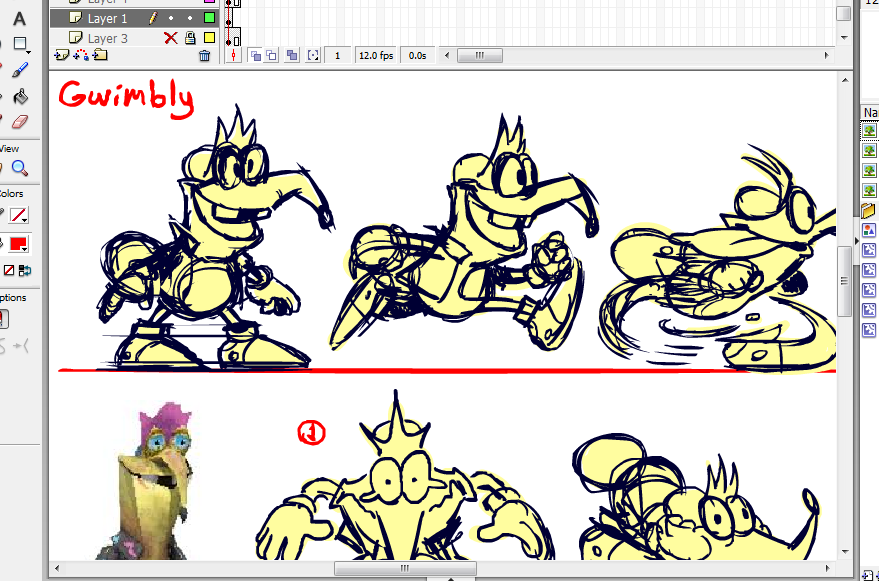Click the stage scroll up arrow

click(845, 81)
